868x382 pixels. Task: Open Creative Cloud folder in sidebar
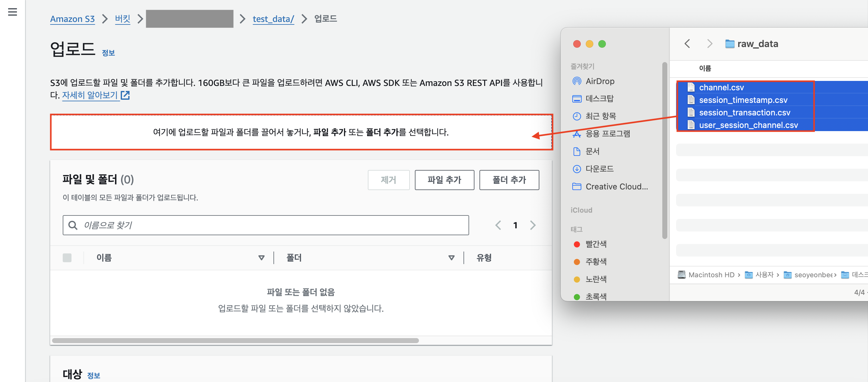click(616, 186)
